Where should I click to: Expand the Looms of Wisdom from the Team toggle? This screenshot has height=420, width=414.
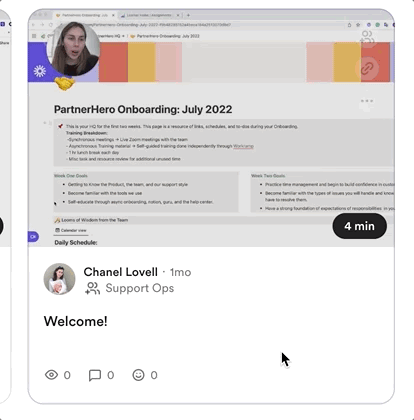coord(91,220)
